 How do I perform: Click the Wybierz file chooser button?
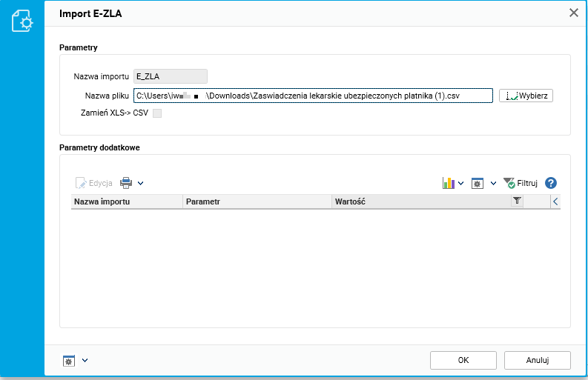(x=526, y=96)
